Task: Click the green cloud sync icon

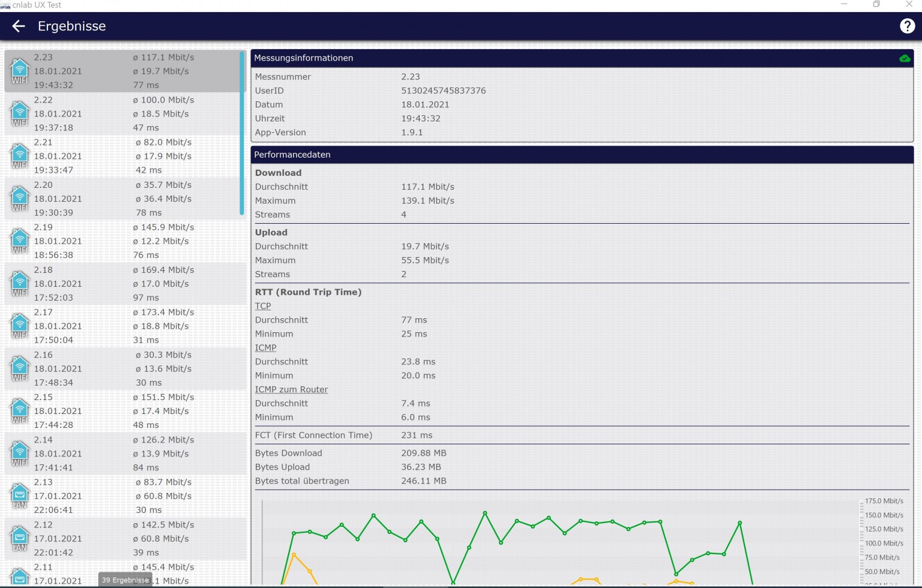Action: pyautogui.click(x=904, y=59)
